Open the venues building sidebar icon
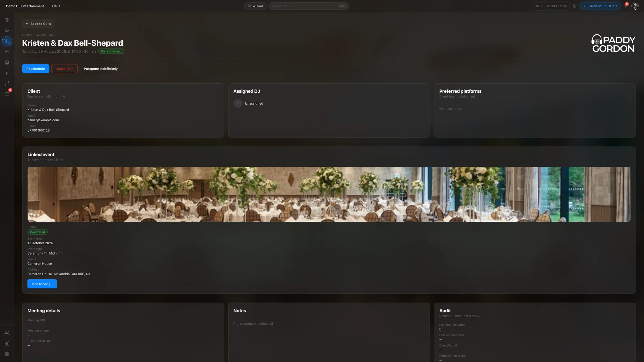Viewport: 644px width, 362px height. click(x=7, y=62)
